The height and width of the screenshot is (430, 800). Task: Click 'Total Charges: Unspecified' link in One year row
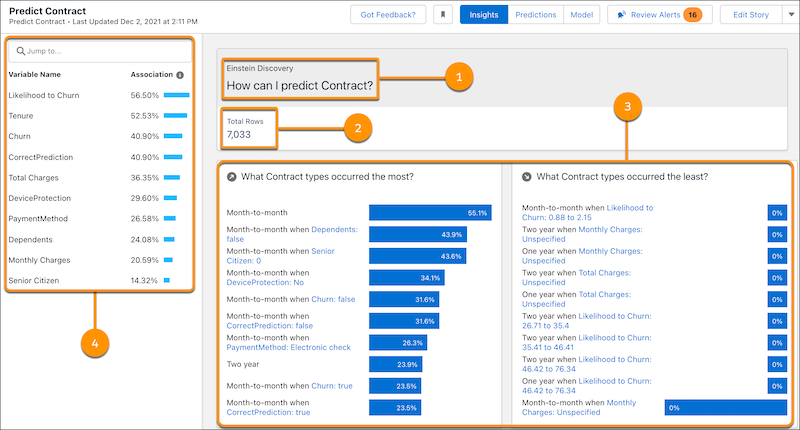(x=605, y=294)
